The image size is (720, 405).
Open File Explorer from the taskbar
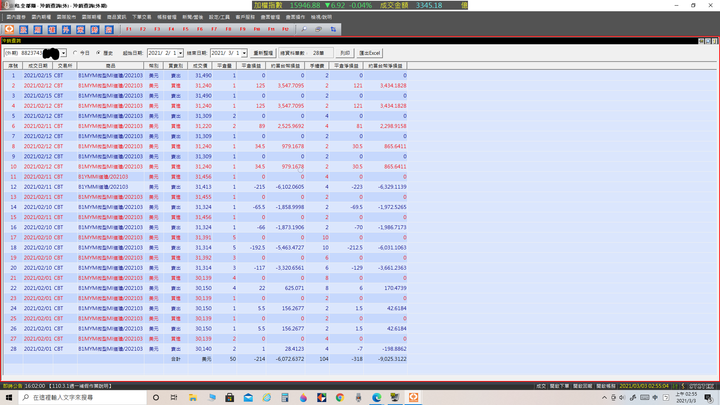click(193, 397)
